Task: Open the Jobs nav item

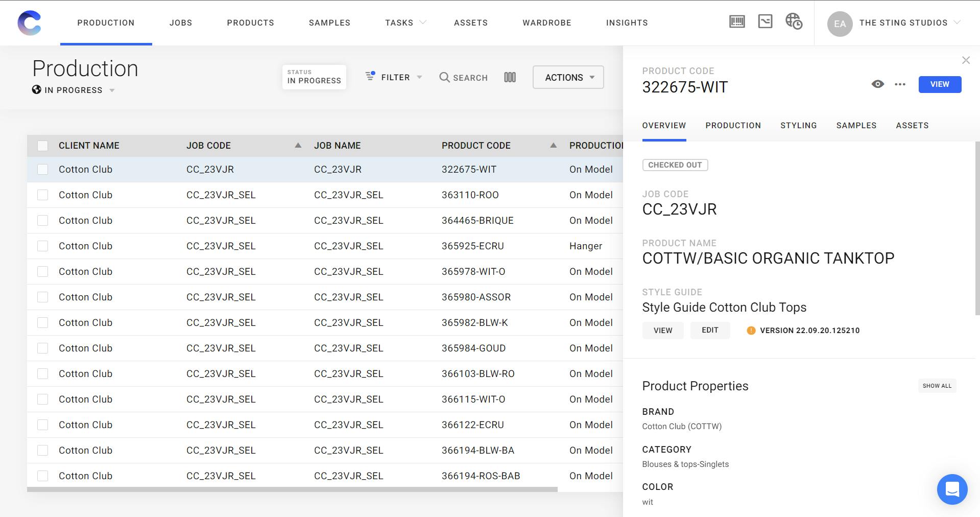Action: point(181,22)
